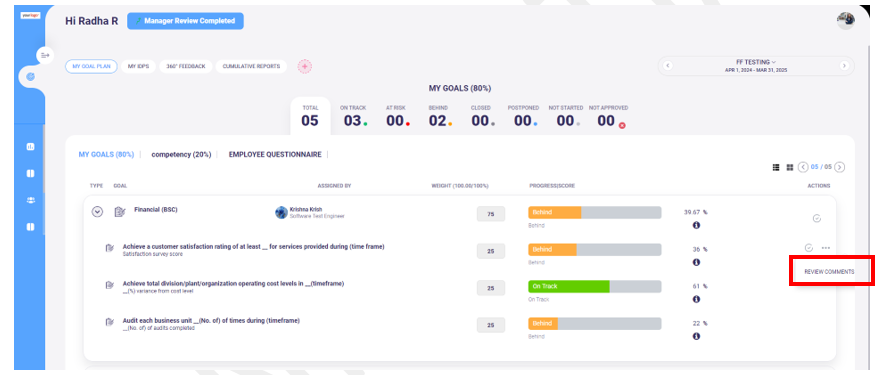
Task: Click the Krishna Krish assigner avatar
Action: point(281,212)
